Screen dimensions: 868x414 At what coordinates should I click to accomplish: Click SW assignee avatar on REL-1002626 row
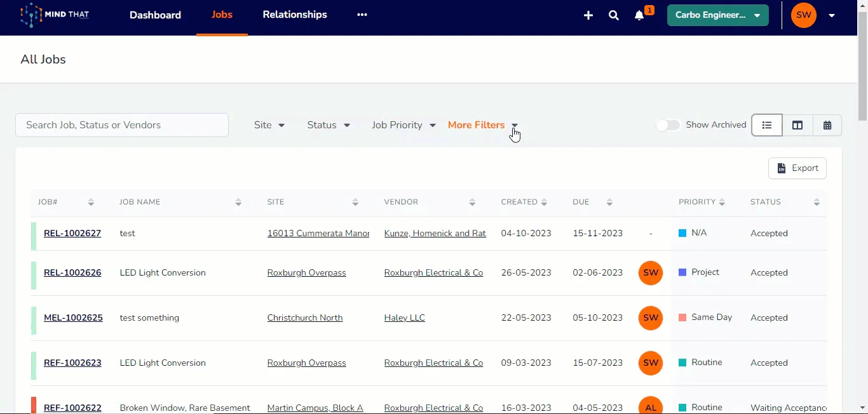651,273
